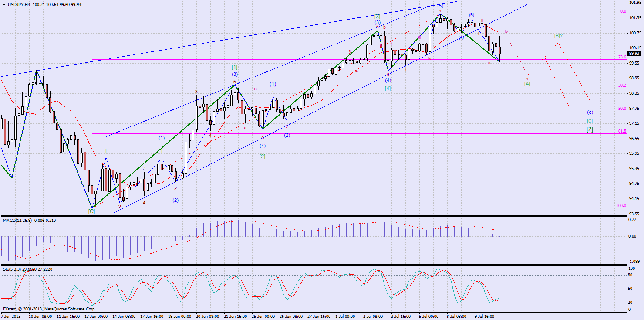Screen dimensions: 644x320
Task: Click time axis label 8 Jul 08:00
Action: (x=457, y=317)
